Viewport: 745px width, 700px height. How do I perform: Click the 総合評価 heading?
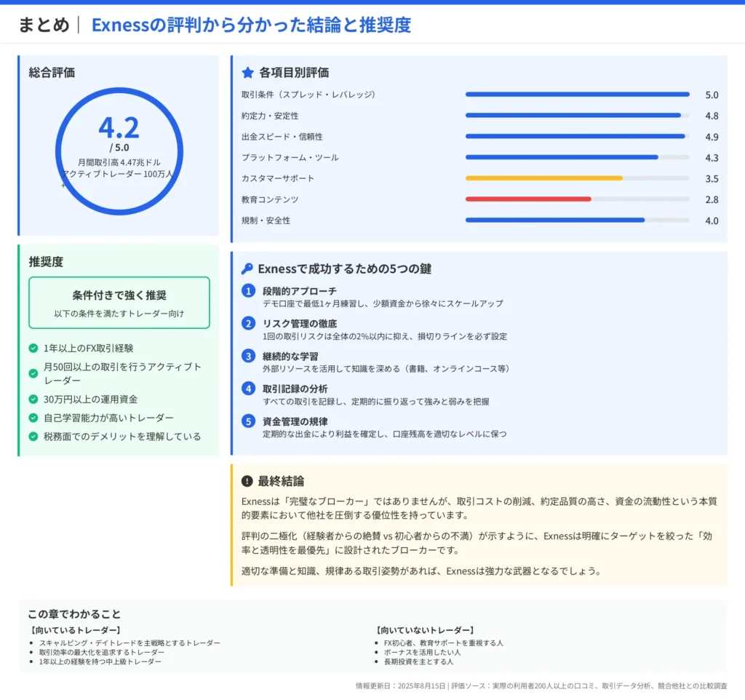(52, 72)
